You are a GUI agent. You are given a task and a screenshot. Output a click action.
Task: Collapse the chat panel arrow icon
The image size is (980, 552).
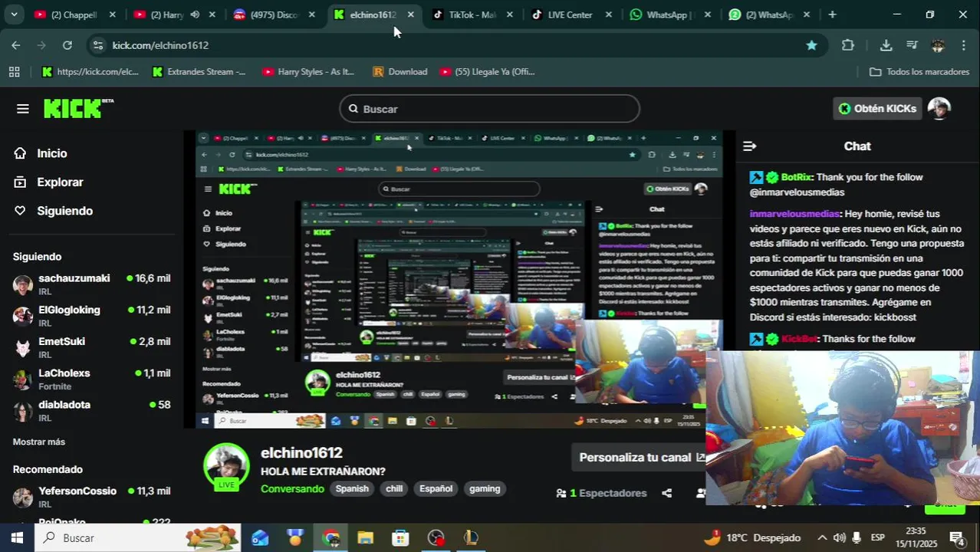tap(750, 146)
